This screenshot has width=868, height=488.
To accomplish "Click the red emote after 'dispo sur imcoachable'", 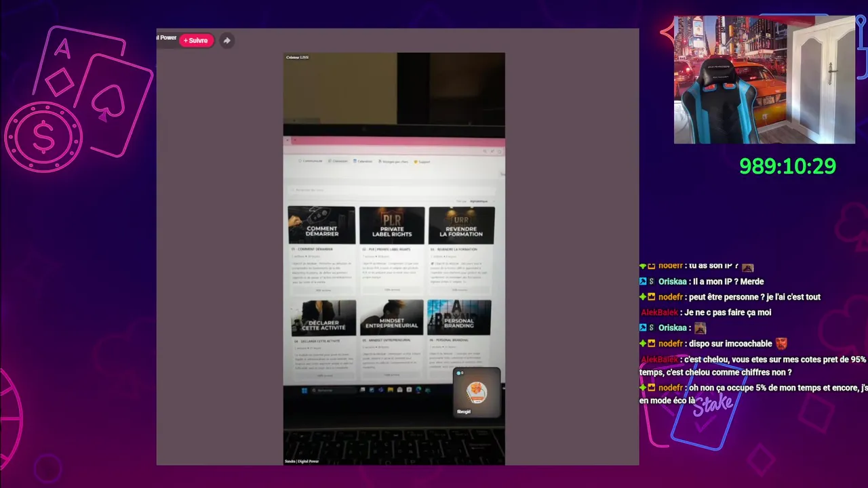I will 781,344.
